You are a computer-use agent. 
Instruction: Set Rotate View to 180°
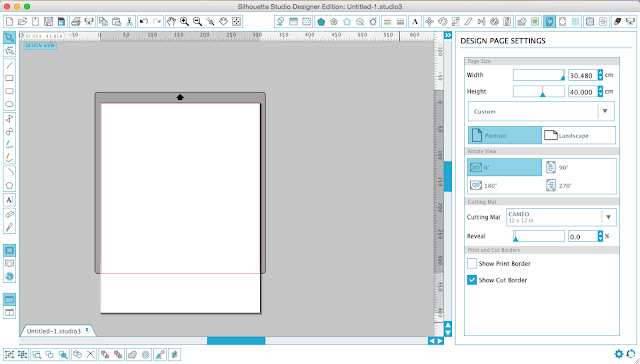pos(504,185)
